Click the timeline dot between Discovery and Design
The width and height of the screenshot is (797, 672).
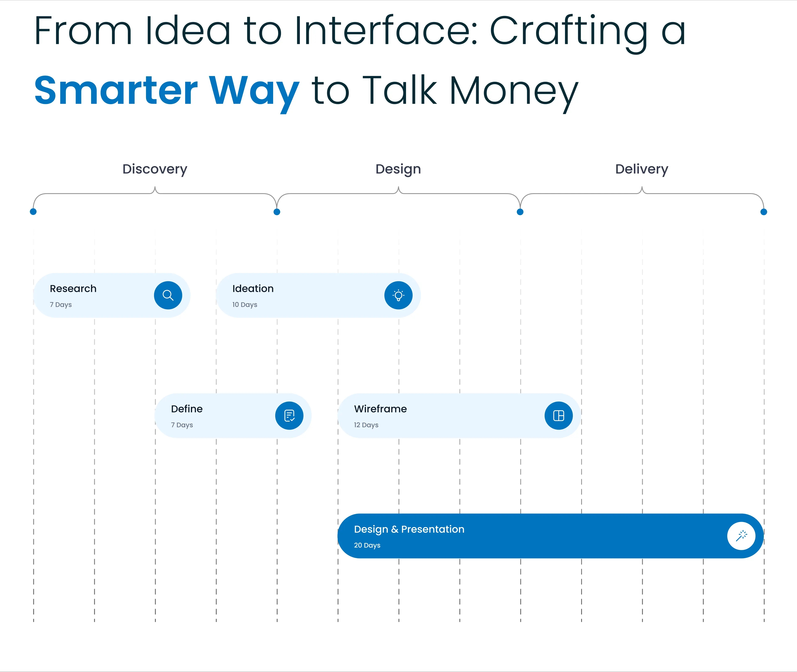click(x=277, y=212)
